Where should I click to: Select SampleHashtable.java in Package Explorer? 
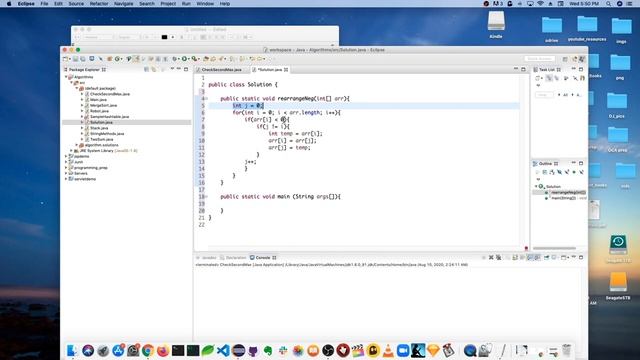pos(109,117)
